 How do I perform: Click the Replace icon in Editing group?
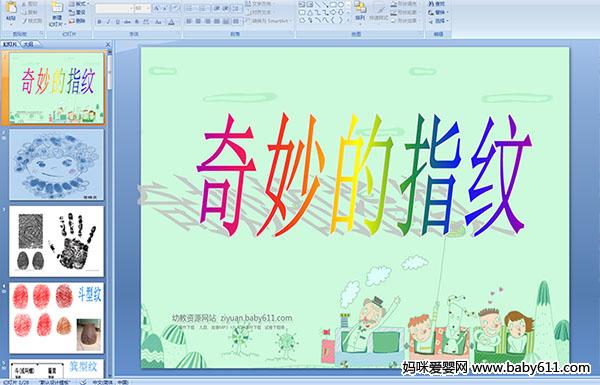(x=438, y=12)
